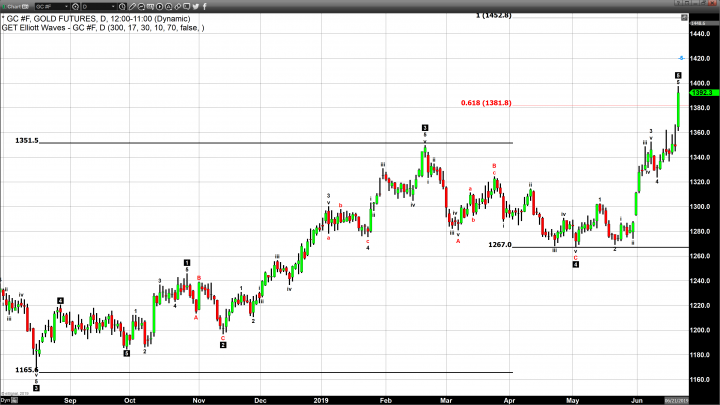
Task: Click the 1267.0 level label
Action: click(500, 245)
